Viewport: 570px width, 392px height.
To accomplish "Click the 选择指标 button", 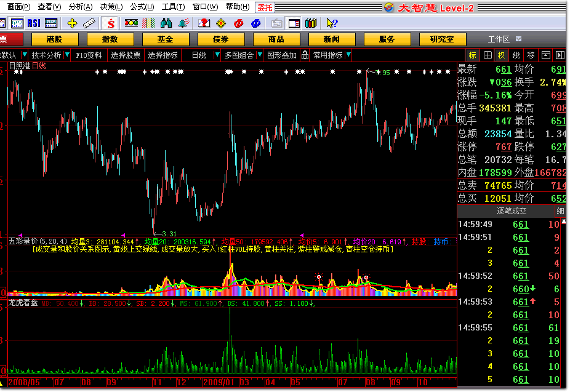I will point(163,55).
